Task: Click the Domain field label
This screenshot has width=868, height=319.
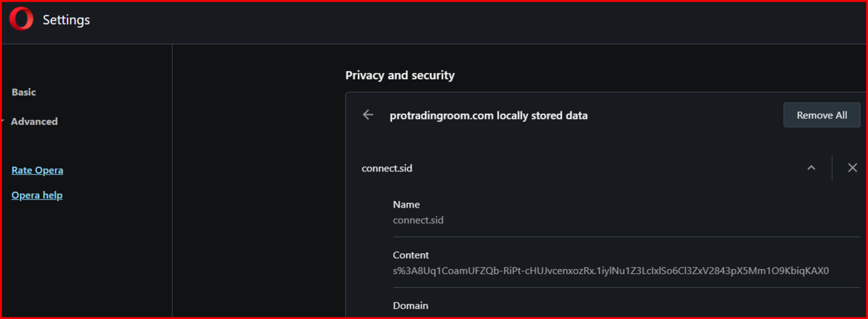Action: click(x=411, y=306)
